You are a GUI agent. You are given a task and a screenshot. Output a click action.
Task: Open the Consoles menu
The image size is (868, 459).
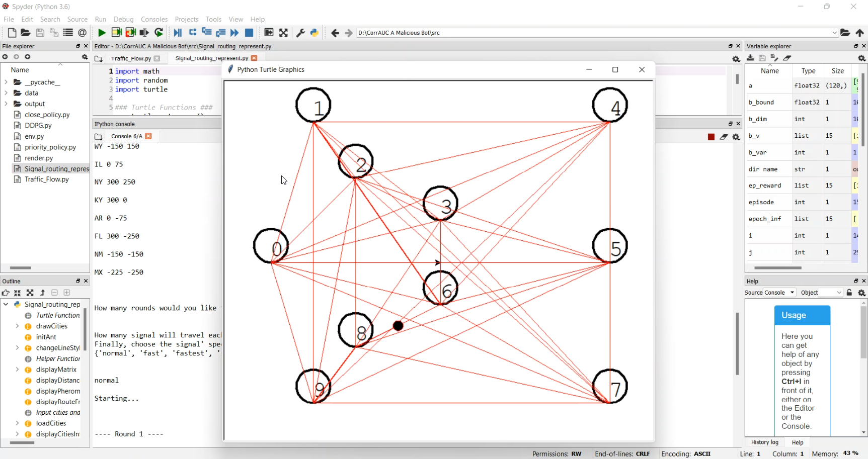pyautogui.click(x=154, y=19)
